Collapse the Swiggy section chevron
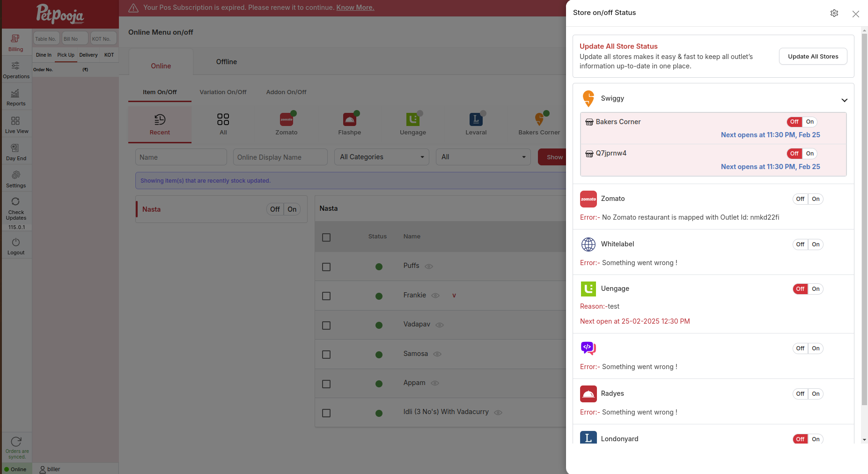868x474 pixels. pos(844,100)
